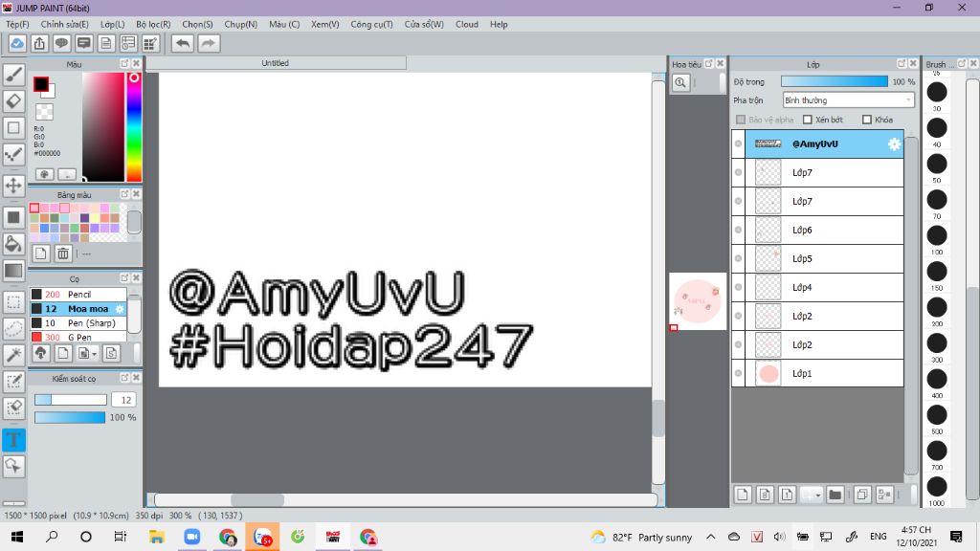The width and height of the screenshot is (980, 551).
Task: Click the speech bubble toolbar icon
Action: 61,43
